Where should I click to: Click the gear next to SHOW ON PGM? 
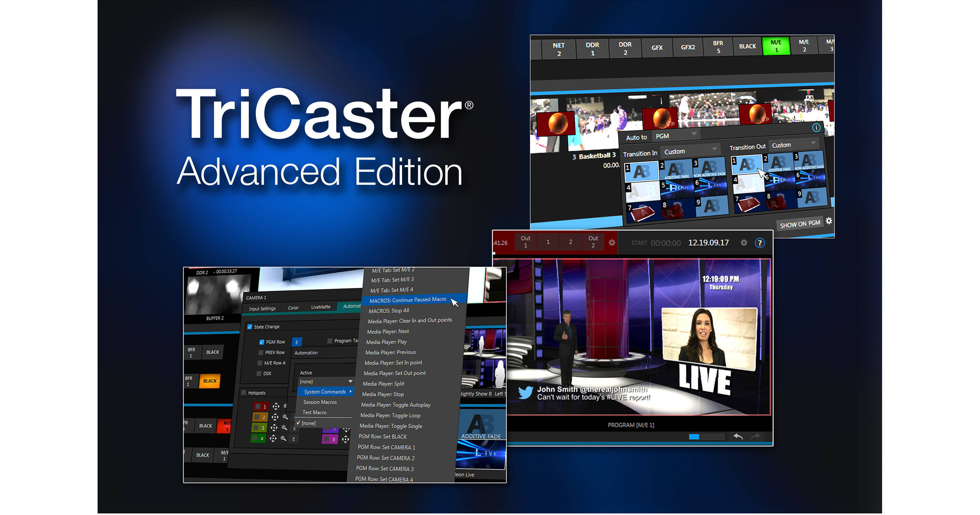coord(829,221)
